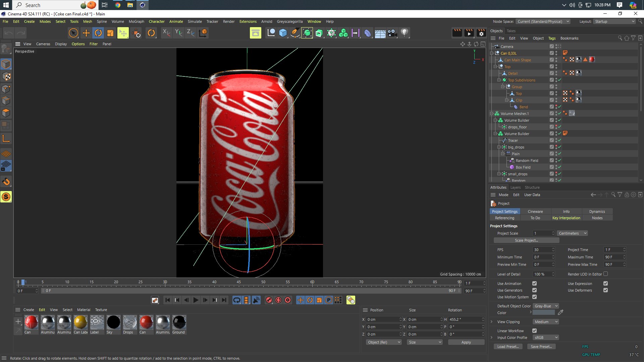Go to the end of the animation
Screen dimensions: 644x362
pos(224,300)
